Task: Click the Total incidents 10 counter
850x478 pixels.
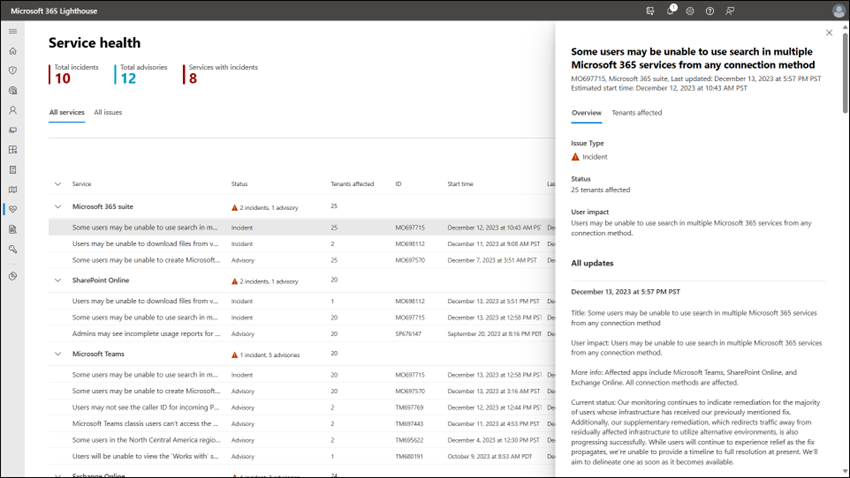Action: pos(76,75)
